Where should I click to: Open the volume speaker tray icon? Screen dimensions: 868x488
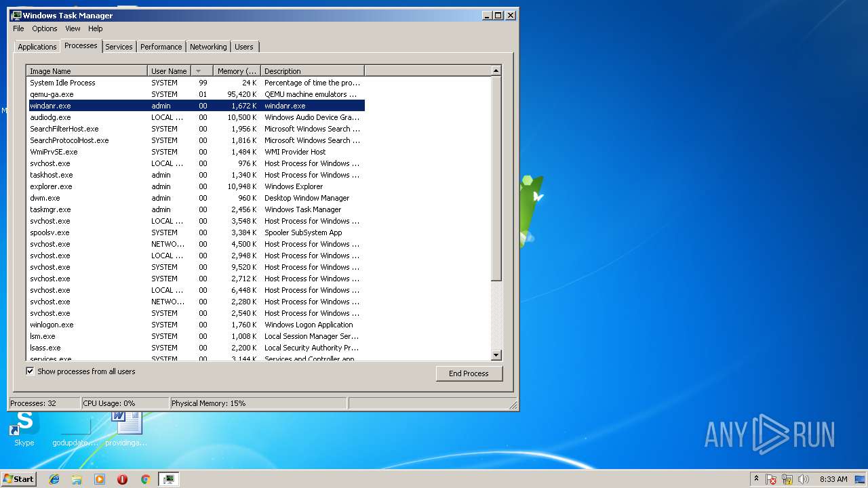pos(804,479)
